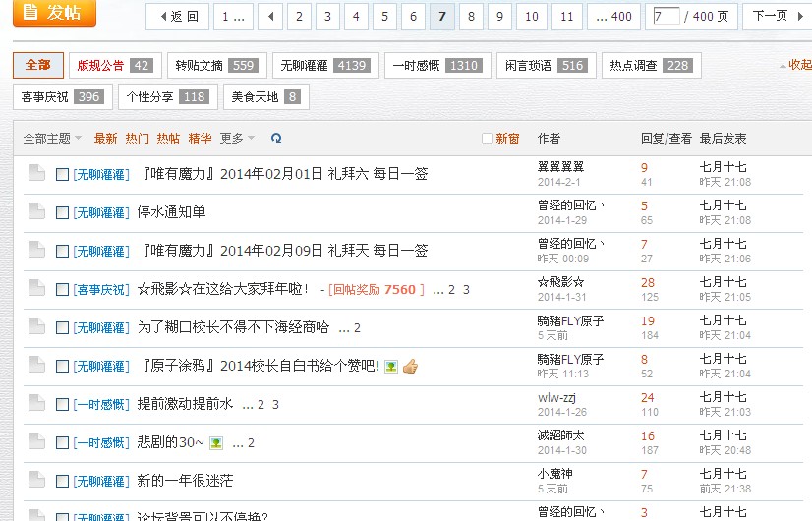Viewport: 812px width, 521px height.
Task: Click the page number input field
Action: (667, 17)
